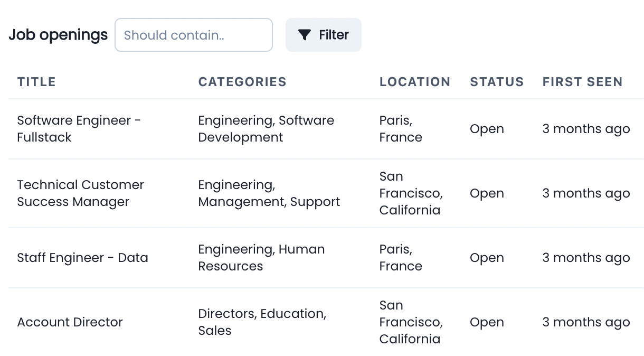Select 'Engineering, Human Resources' categories cell
The height and width of the screenshot is (356, 644).
(x=261, y=257)
